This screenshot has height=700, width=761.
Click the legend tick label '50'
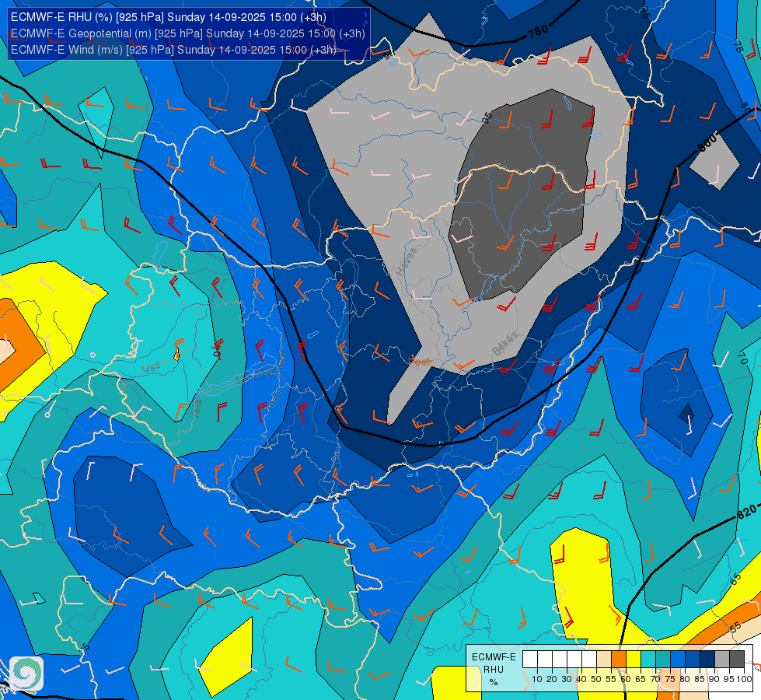pyautogui.click(x=596, y=679)
